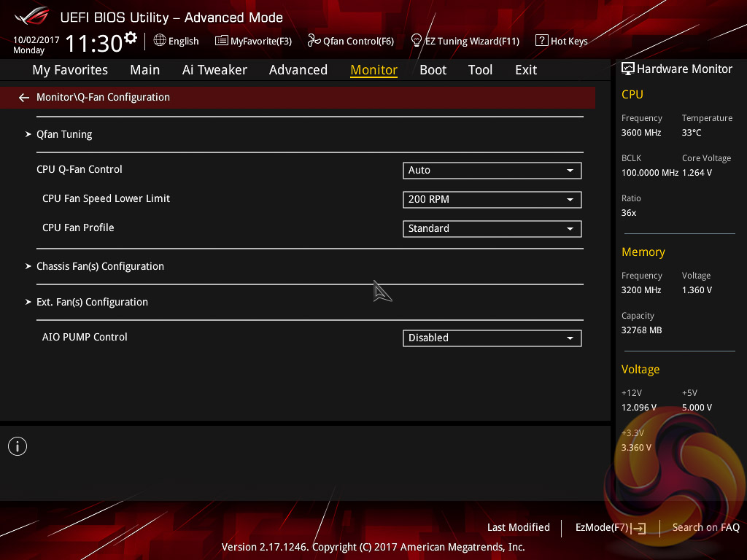Click the Qfan Control fan icon
This screenshot has height=560, width=747.
point(314,41)
